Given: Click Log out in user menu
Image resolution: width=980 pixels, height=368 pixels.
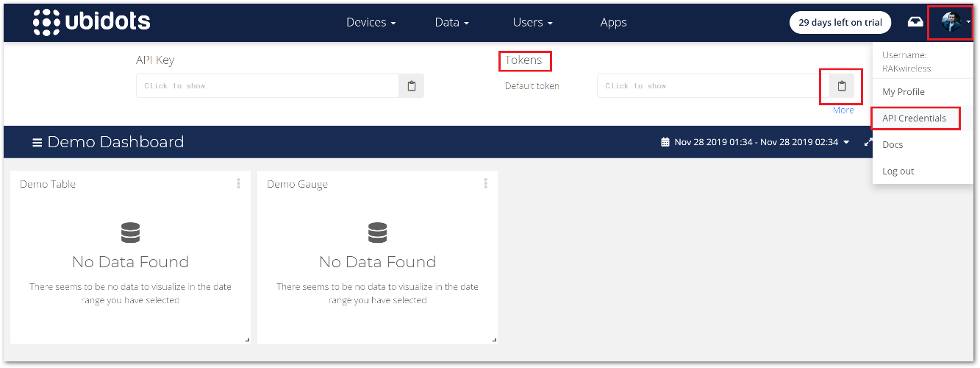Looking at the screenshot, I should point(898,171).
